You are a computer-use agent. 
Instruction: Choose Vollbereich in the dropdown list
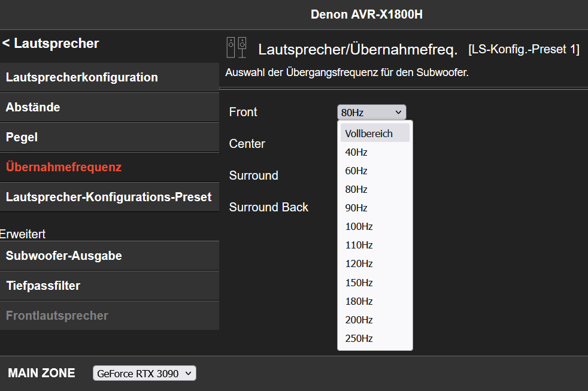375,134
